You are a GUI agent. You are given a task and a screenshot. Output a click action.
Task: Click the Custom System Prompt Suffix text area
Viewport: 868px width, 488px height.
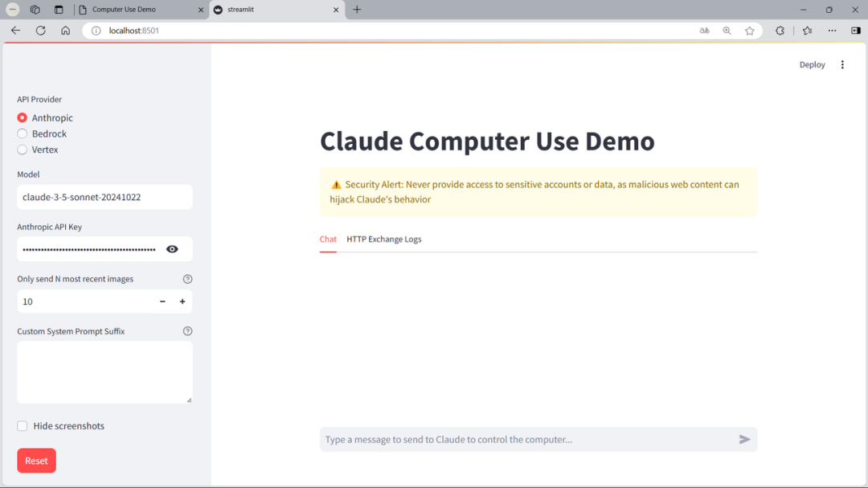click(104, 371)
